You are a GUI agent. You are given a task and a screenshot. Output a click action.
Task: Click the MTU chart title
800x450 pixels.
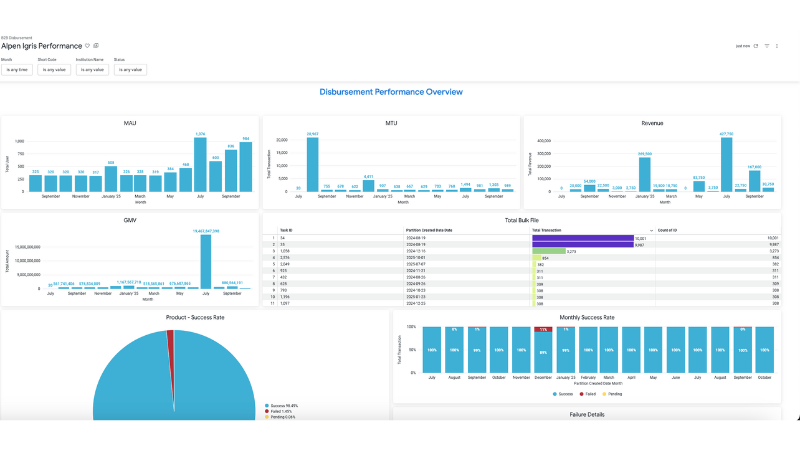pyautogui.click(x=391, y=123)
